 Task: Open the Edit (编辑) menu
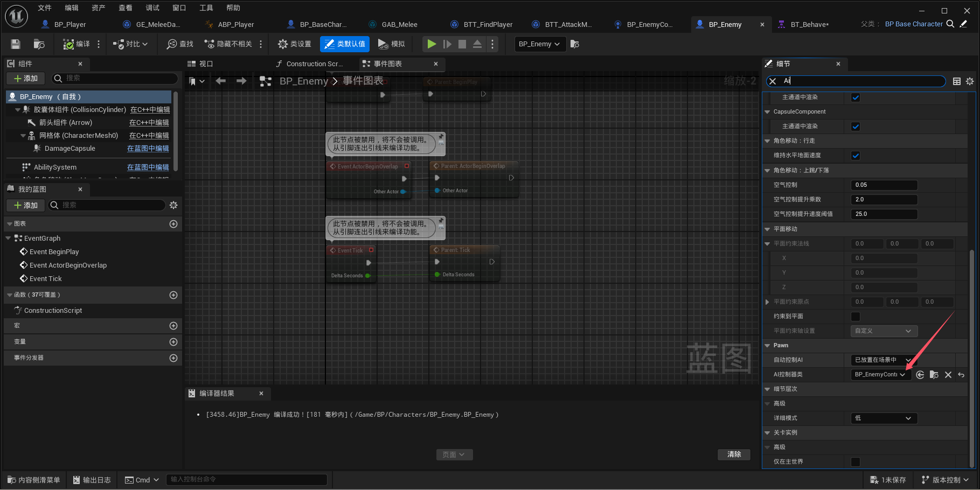tap(72, 8)
